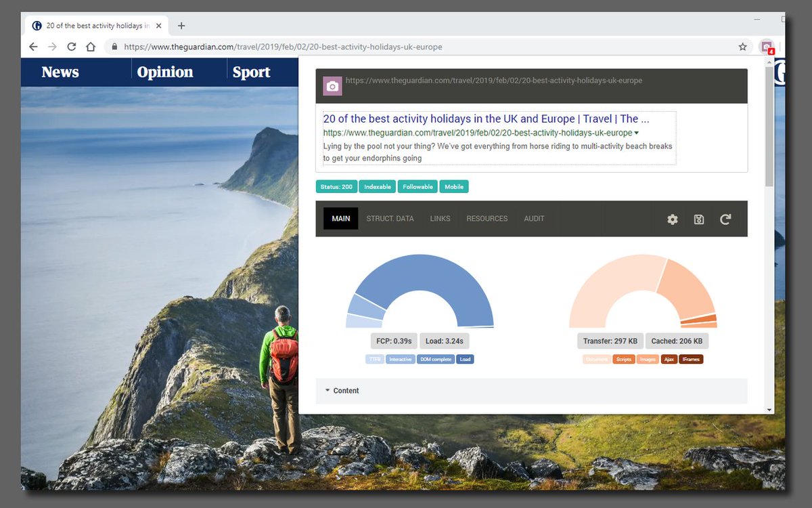Click the Status: 200 badge
The width and height of the screenshot is (812, 508).
point(337,186)
